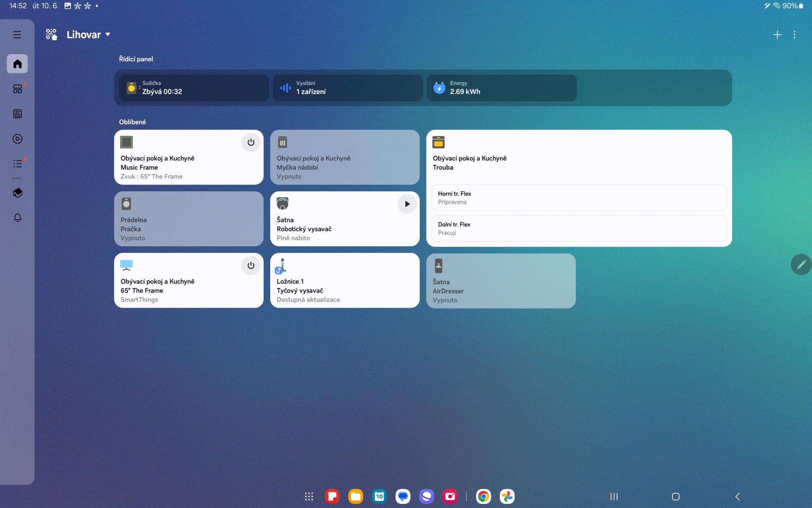Click the robot vacuum icon
The width and height of the screenshot is (812, 508).
coord(283,204)
